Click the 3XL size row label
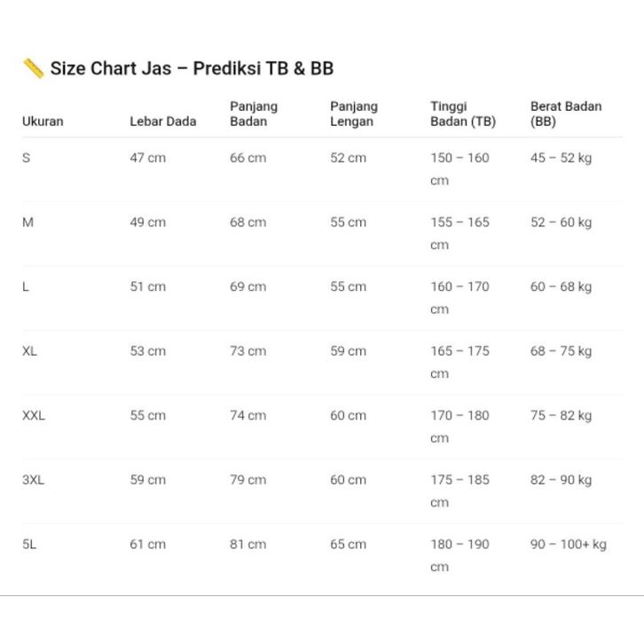Viewport: 644px width, 644px height. (33, 480)
